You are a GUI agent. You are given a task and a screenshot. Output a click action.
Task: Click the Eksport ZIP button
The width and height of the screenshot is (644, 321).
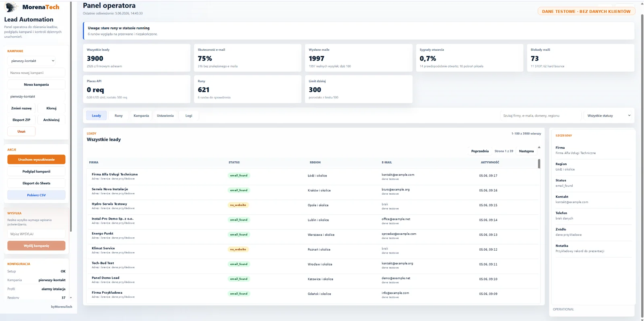tap(21, 120)
